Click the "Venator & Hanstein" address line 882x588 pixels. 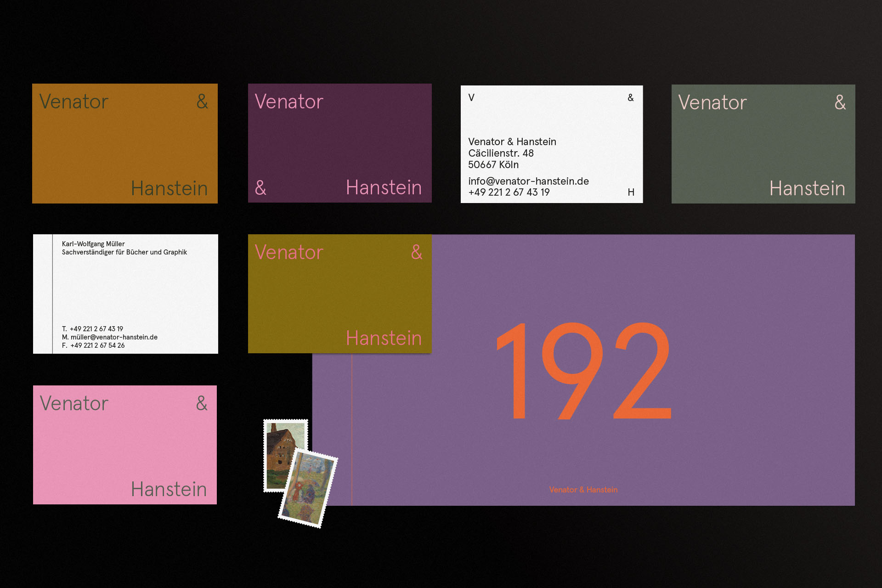click(x=512, y=141)
